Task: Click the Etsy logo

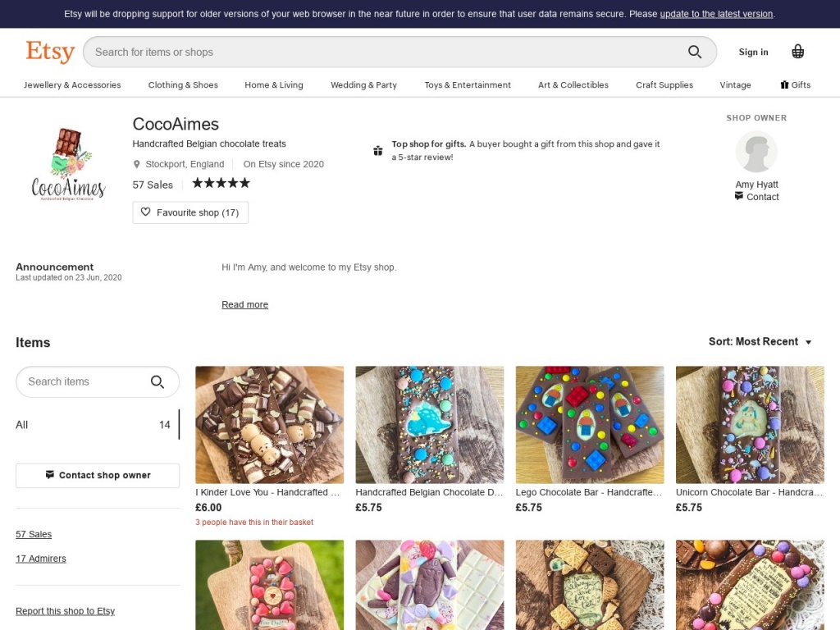Action: click(50, 52)
